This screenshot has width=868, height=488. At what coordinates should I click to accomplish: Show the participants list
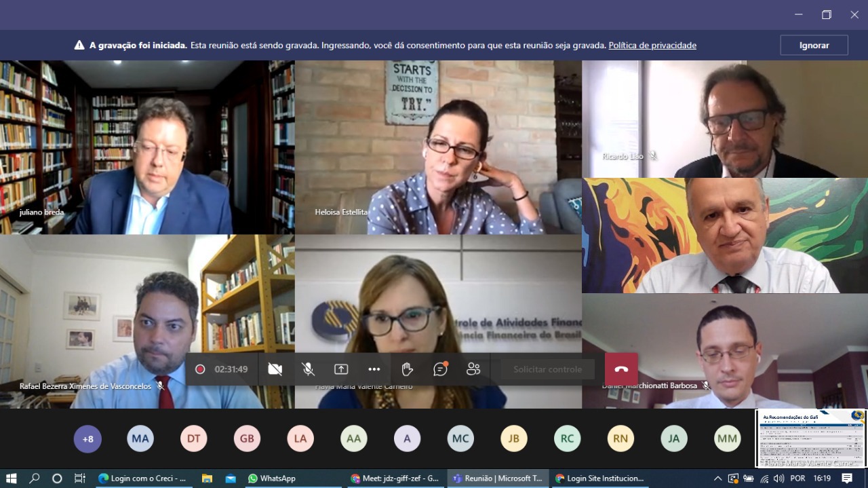click(473, 369)
